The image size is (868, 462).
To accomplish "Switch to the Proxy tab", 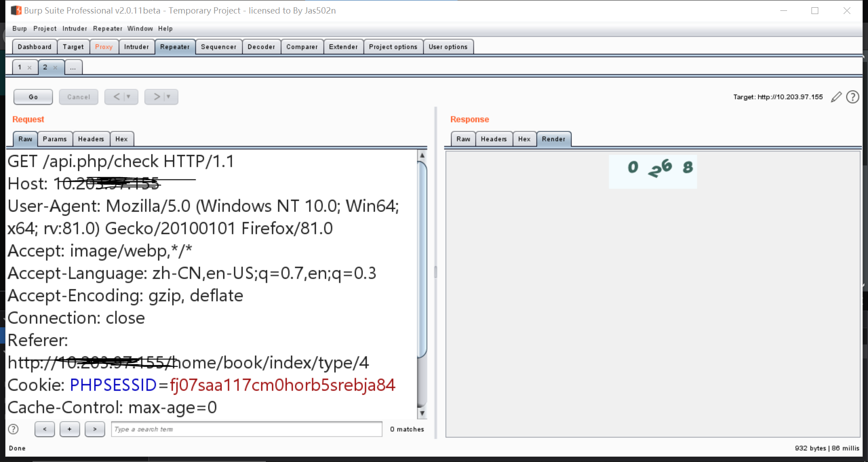I will [x=104, y=47].
